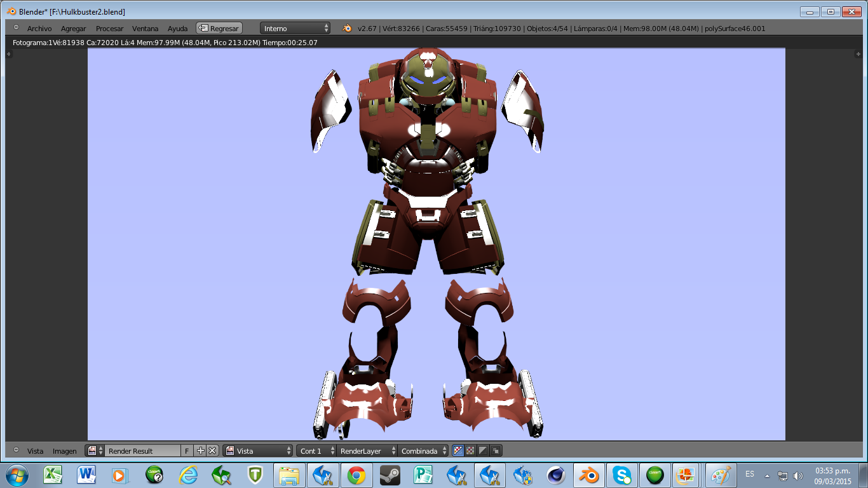
Task: Click the v2.67 version text
Action: (367, 29)
